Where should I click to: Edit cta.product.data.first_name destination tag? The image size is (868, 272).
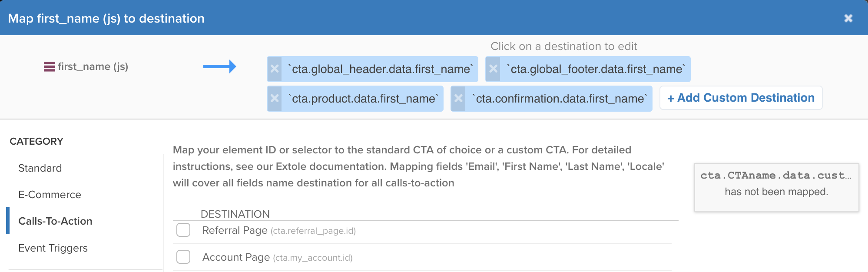(x=363, y=99)
